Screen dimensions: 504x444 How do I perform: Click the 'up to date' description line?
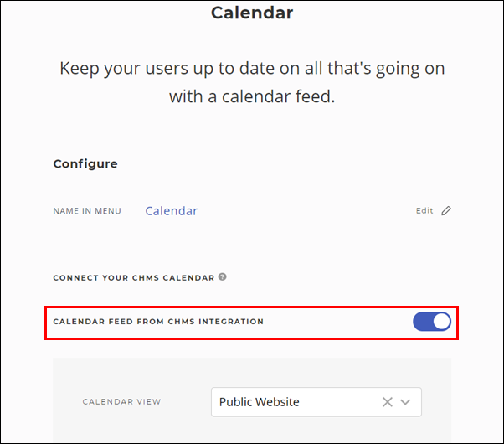(252, 68)
